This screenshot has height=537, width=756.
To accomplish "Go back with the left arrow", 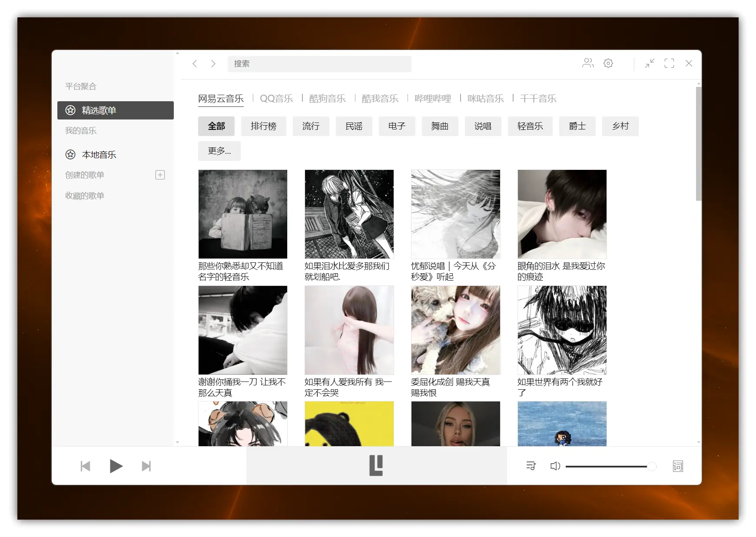I will point(195,63).
